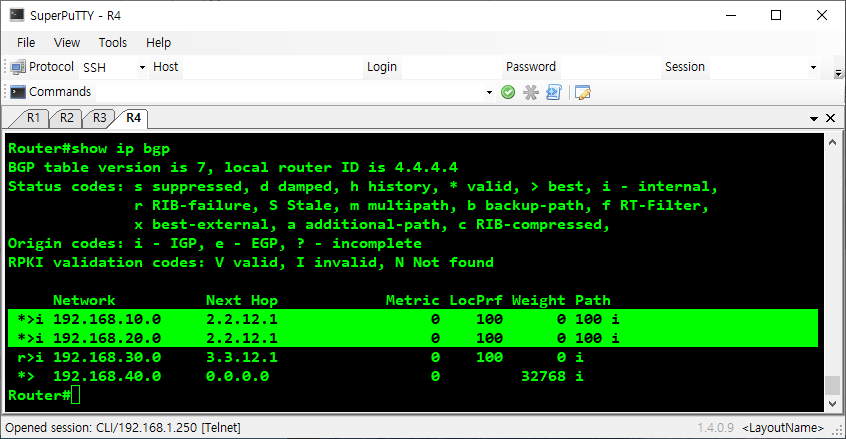Close the active R4 session tab
Viewport: 846px width, 439px height.
[x=830, y=118]
